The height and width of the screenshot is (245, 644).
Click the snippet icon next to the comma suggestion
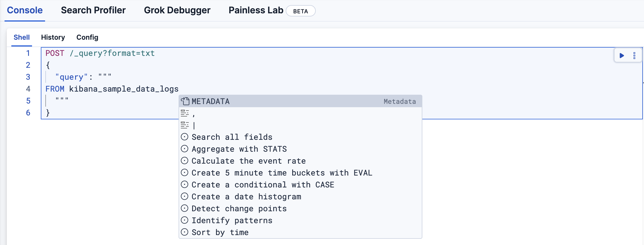click(185, 113)
